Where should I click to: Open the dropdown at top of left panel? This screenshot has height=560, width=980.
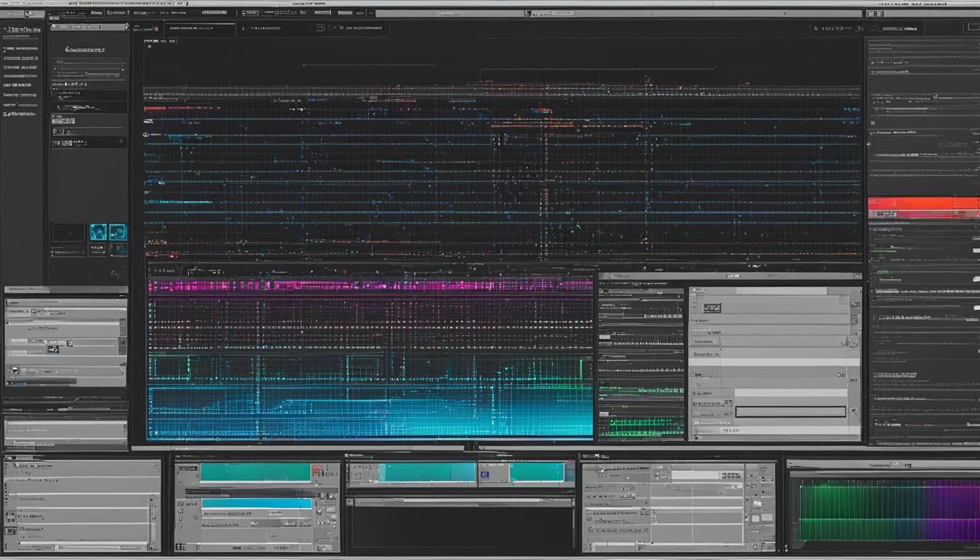pos(87,27)
